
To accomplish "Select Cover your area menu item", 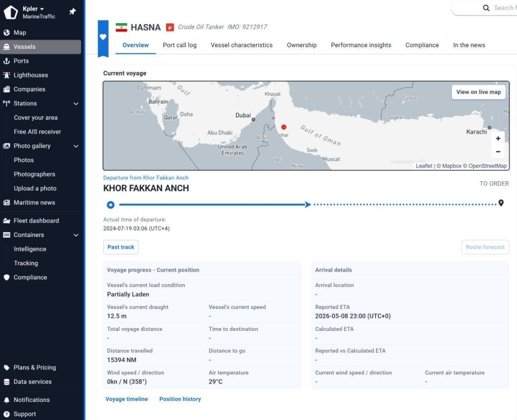I will coord(36,118).
